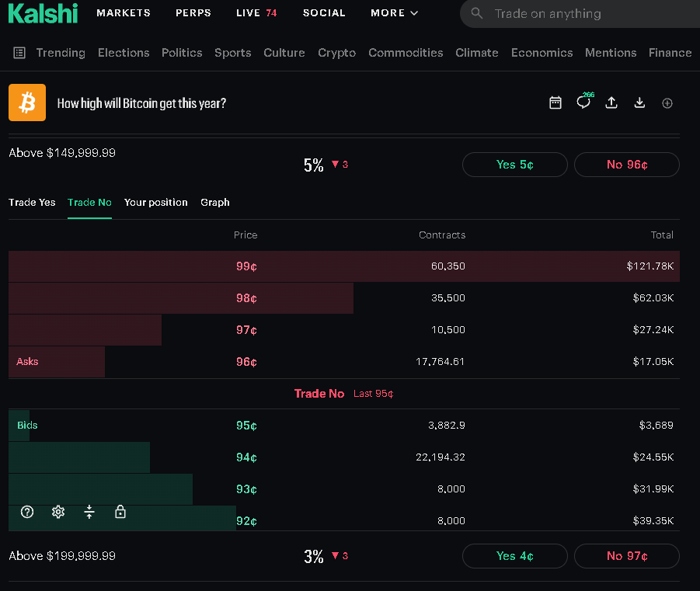700x591 pixels.
Task: Open the PERPS nav item
Action: [193, 13]
